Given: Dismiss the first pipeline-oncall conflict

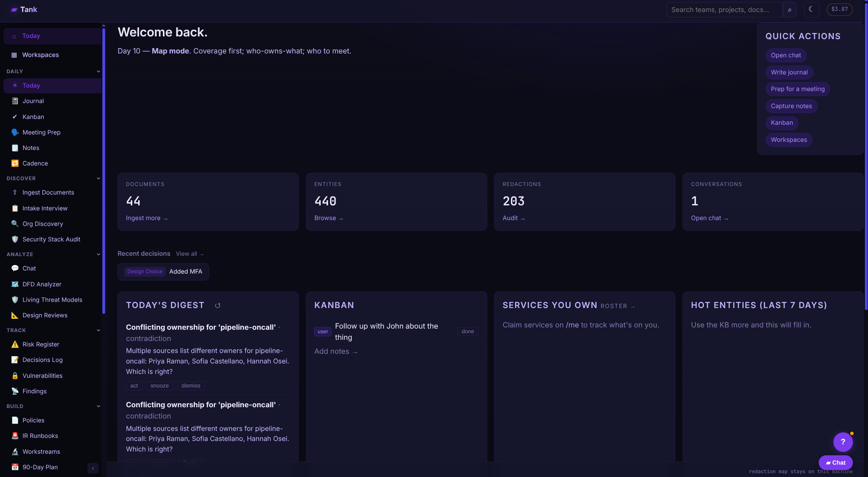Looking at the screenshot, I should (191, 386).
